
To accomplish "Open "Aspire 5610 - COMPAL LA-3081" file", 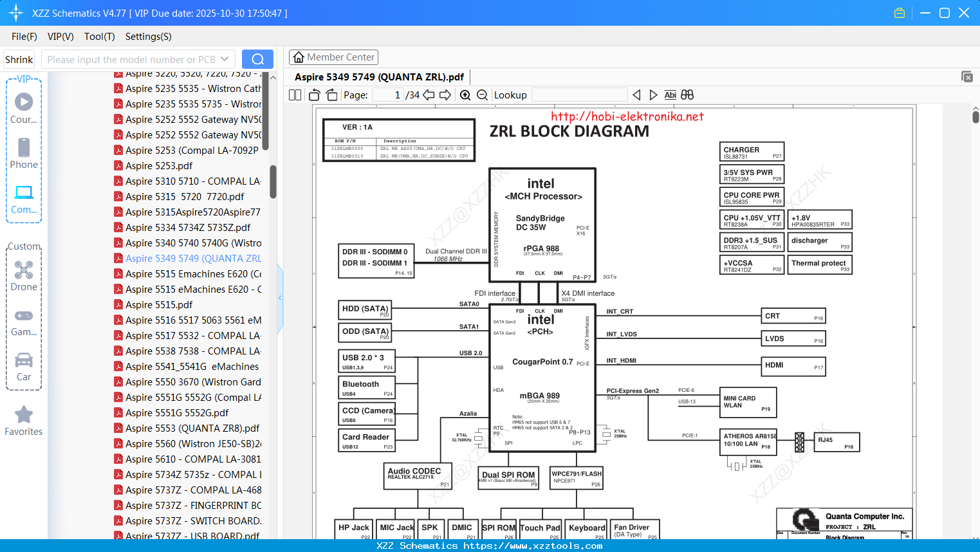I will point(188,459).
